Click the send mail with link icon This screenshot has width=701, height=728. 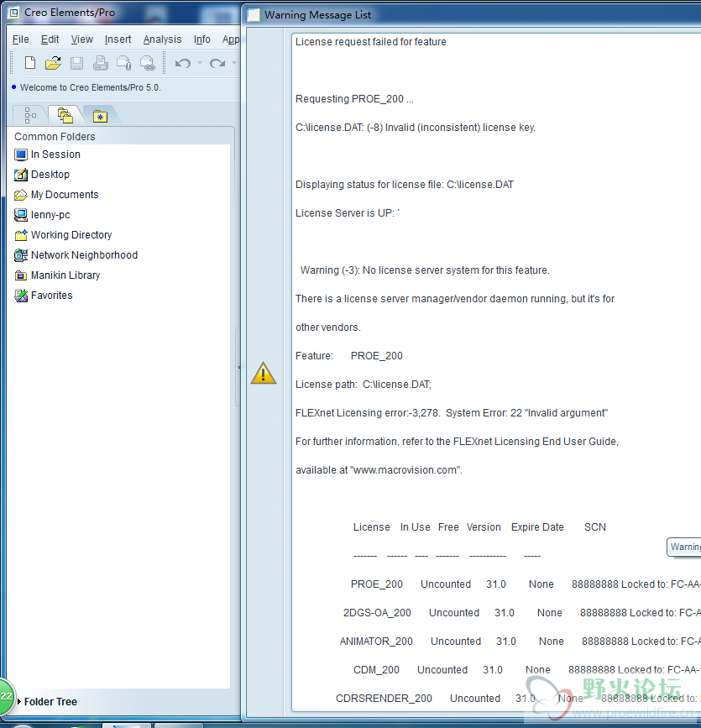point(148,63)
